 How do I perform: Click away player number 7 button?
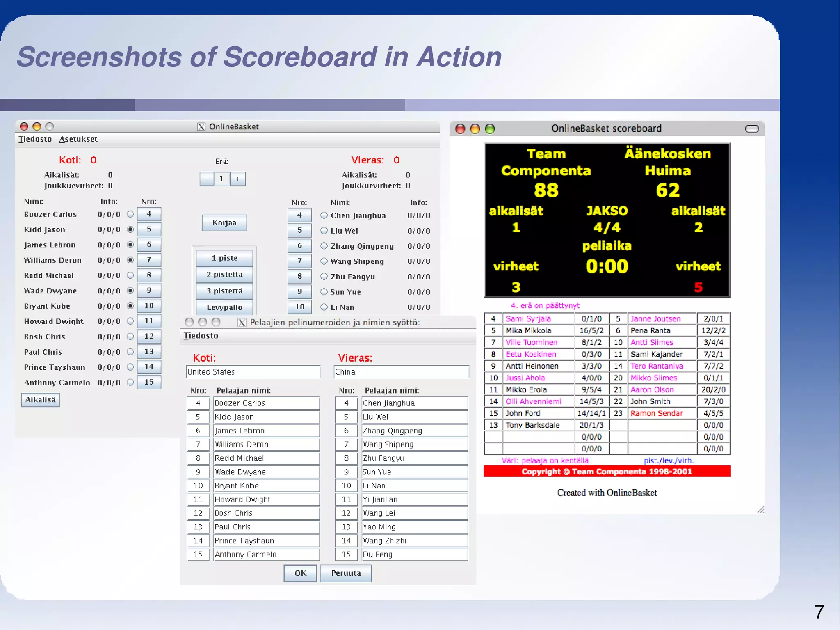[x=300, y=261]
